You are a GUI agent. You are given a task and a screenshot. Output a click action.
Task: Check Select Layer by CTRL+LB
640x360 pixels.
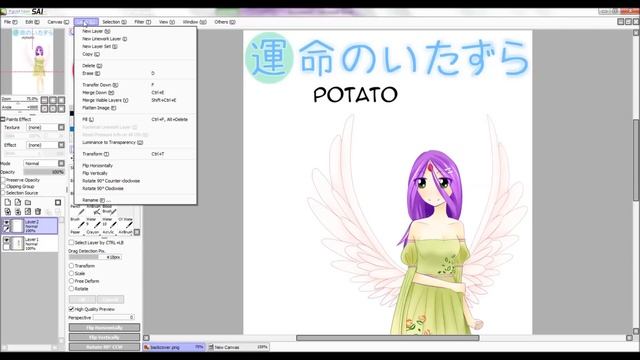click(x=71, y=242)
